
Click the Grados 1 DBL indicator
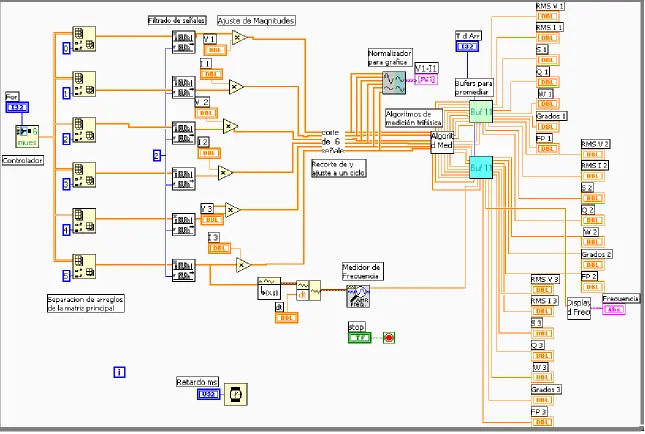[x=548, y=127]
